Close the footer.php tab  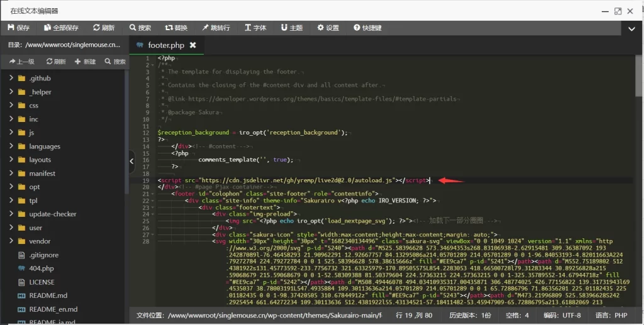(x=193, y=45)
